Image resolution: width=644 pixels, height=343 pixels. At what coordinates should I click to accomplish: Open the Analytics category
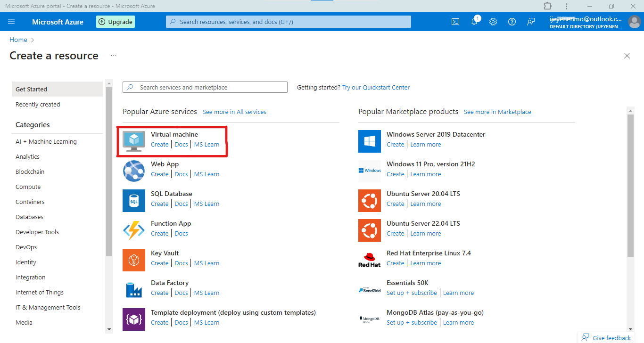click(x=27, y=157)
